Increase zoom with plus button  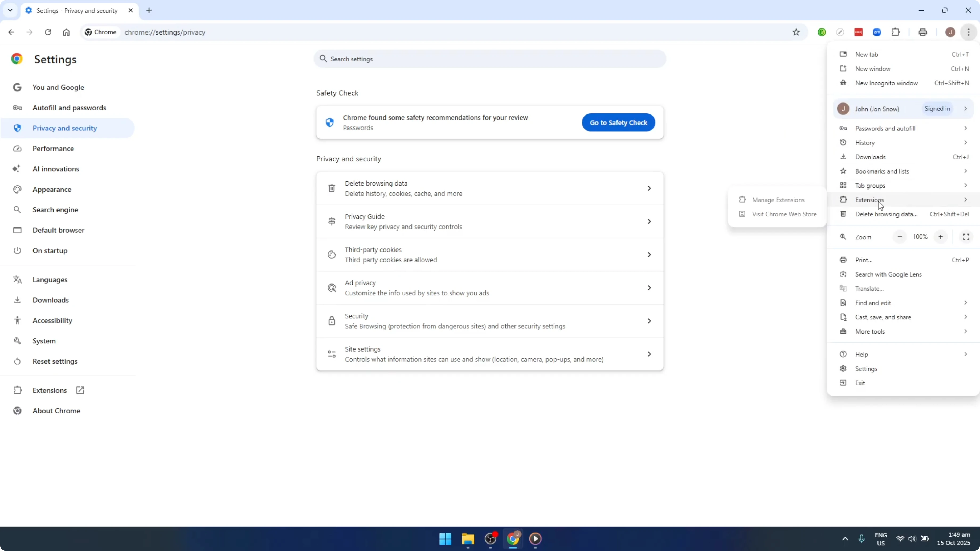pos(940,237)
